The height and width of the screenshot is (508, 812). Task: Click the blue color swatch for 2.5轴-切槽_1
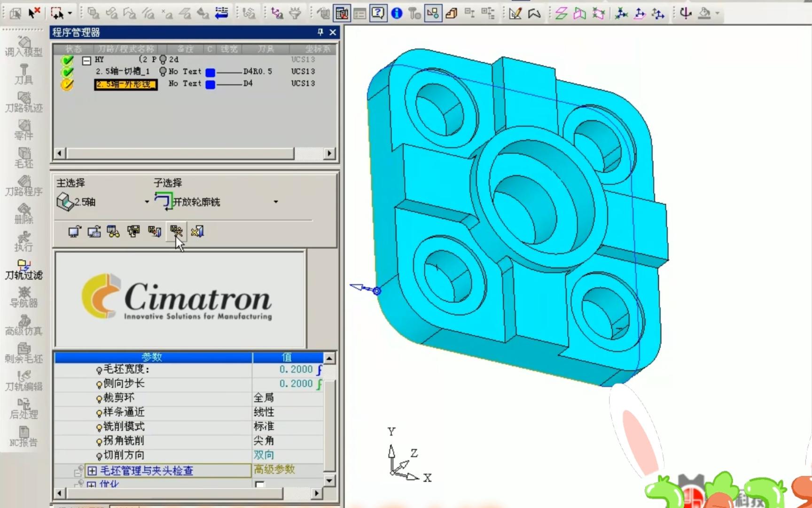click(x=210, y=72)
